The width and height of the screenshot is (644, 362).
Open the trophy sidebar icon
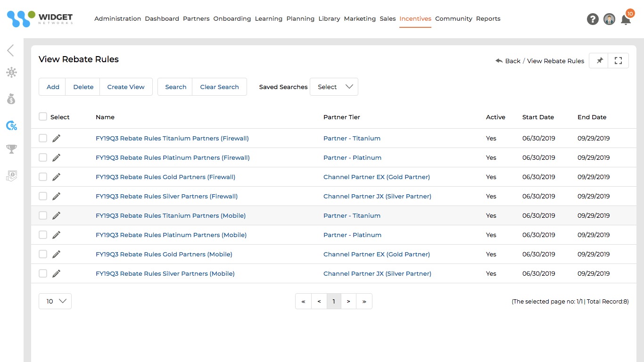coord(11,149)
